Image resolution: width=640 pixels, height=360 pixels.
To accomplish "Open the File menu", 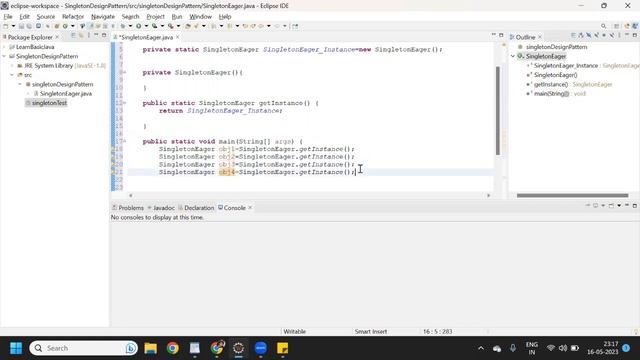I will point(8,17).
